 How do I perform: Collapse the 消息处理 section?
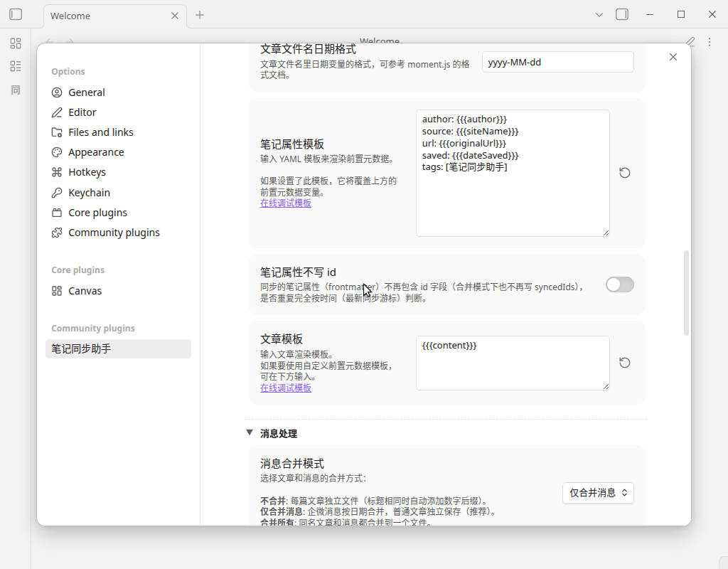click(250, 433)
